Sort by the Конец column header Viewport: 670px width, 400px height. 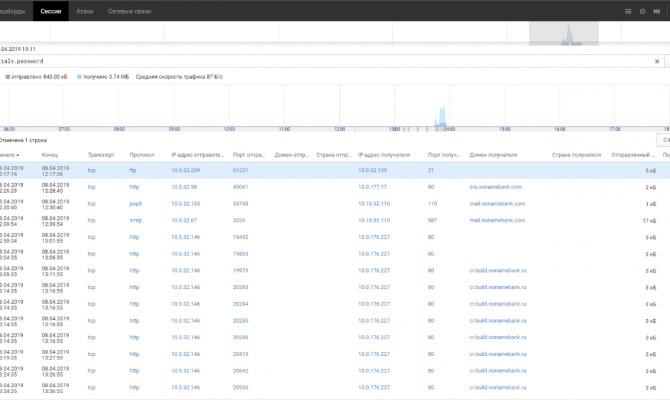[x=50, y=155]
